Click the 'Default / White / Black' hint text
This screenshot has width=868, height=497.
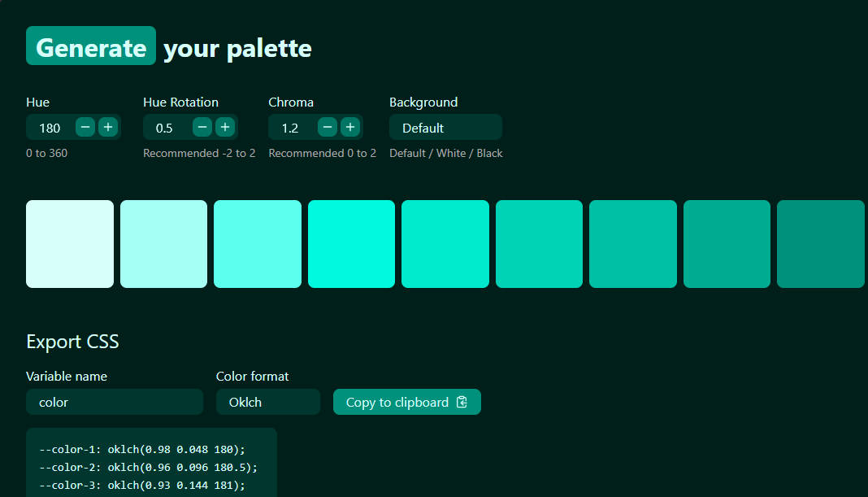click(x=445, y=153)
